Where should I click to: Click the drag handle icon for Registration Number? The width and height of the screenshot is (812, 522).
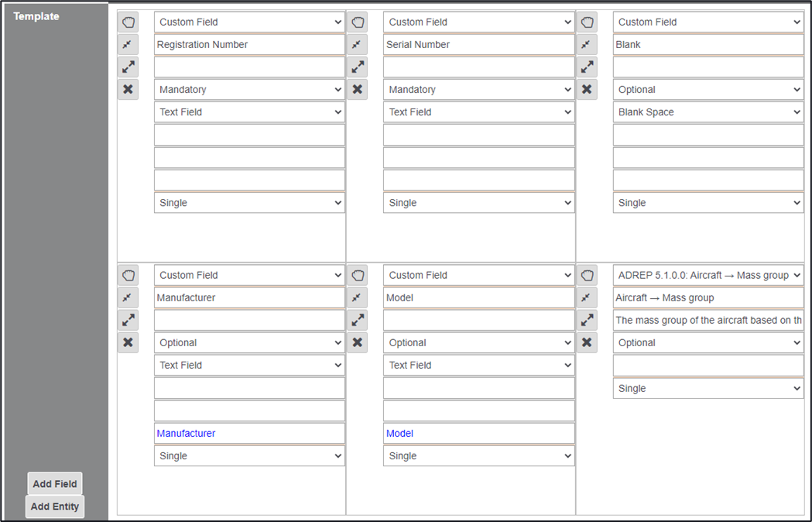point(128,22)
